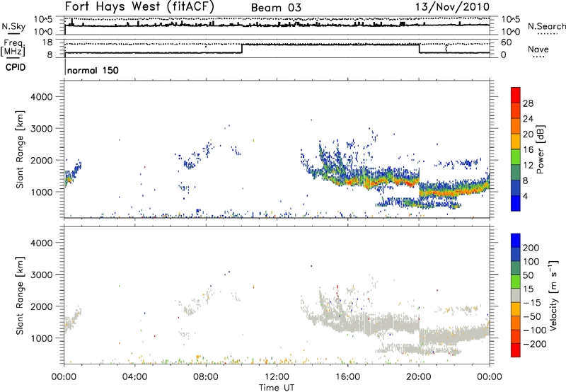Click '4000' tick on the power panel
The image size is (566, 392).
point(42,97)
